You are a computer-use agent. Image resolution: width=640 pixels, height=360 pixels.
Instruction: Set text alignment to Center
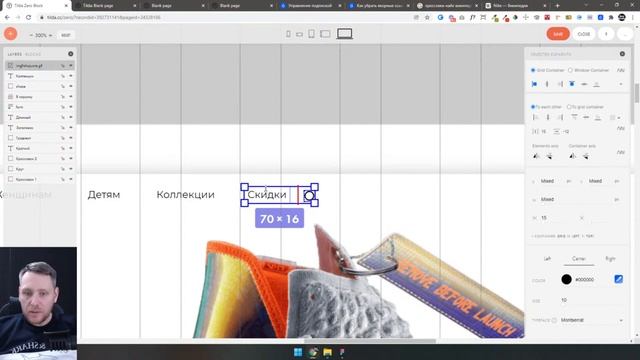(x=579, y=259)
